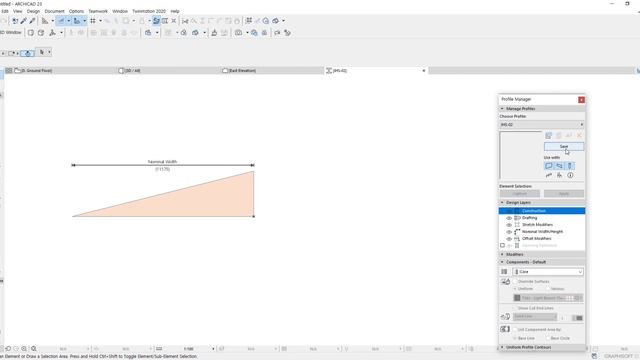Toggle Use with Column icon

click(x=570, y=166)
